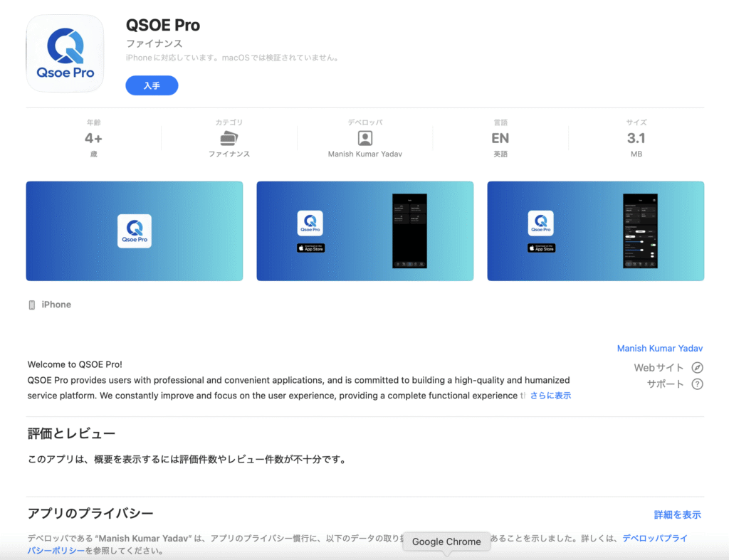Click the アプリのプライバシー heading
729x560 pixels.
[x=90, y=513]
